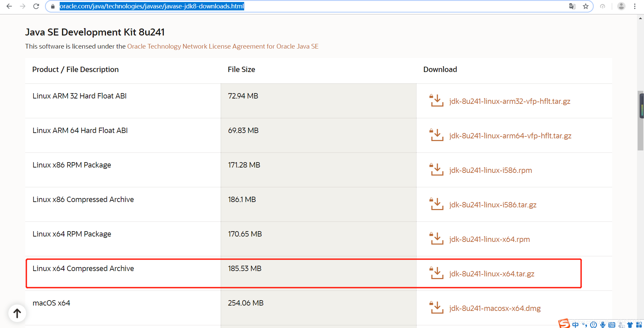The height and width of the screenshot is (328, 644).
Task: Click the IME account icon with the 19 badge
Action: click(621, 325)
